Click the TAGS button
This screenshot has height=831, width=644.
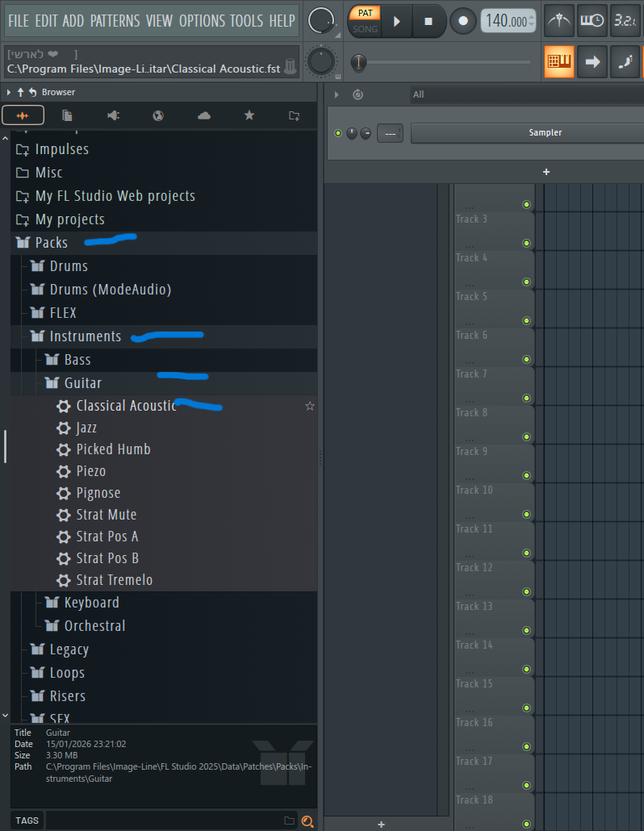click(27, 821)
